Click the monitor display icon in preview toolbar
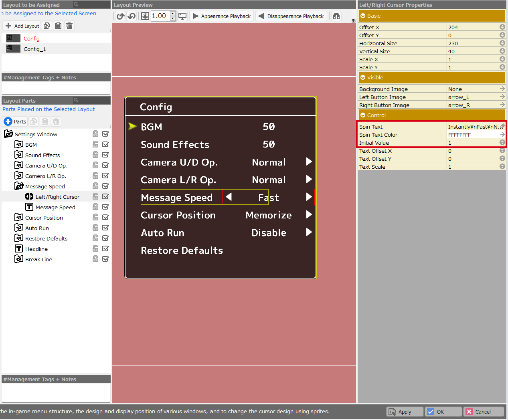 pos(182,16)
